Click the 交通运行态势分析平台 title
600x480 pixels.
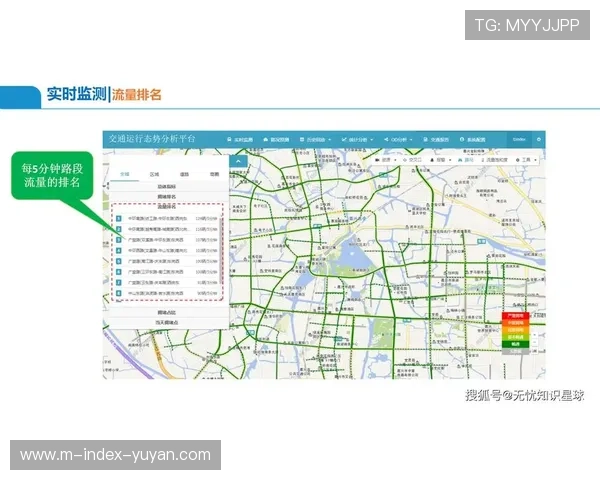pos(152,139)
